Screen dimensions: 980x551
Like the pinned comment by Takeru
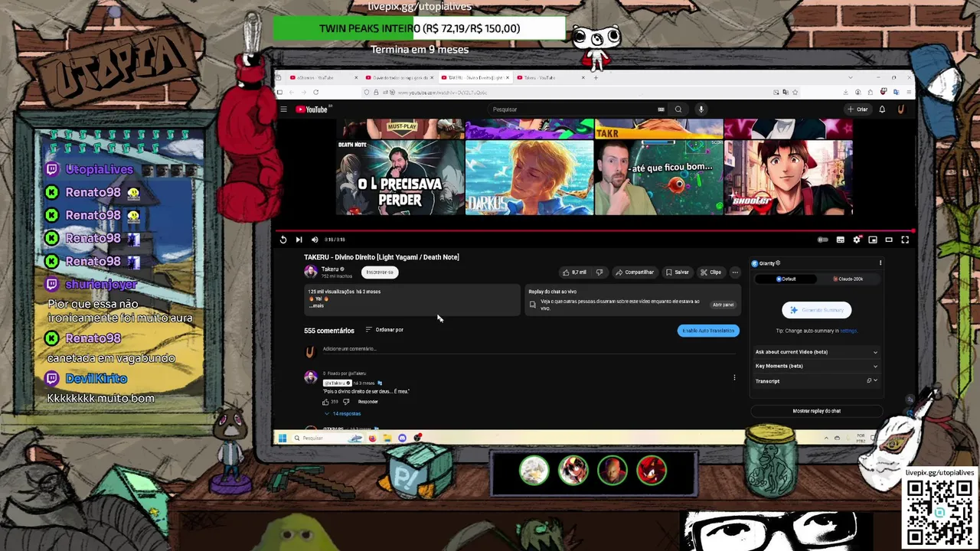pos(325,402)
